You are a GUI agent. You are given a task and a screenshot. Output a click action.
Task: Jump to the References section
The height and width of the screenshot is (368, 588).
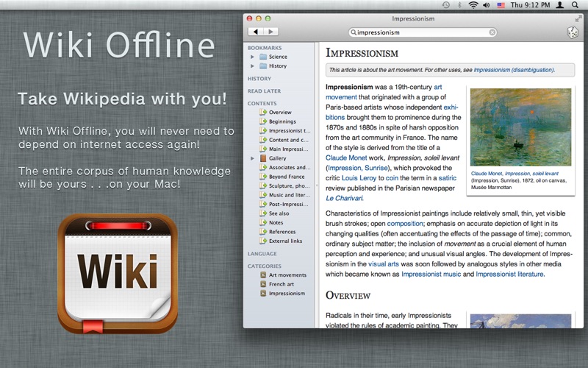click(x=282, y=232)
